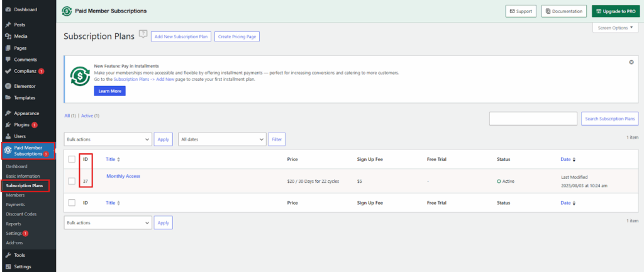Click the subscription plans search field
The image size is (644, 272).
pos(533,119)
